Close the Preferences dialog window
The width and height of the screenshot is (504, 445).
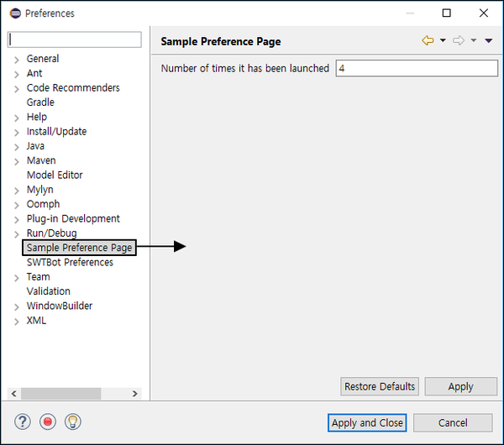(484, 13)
